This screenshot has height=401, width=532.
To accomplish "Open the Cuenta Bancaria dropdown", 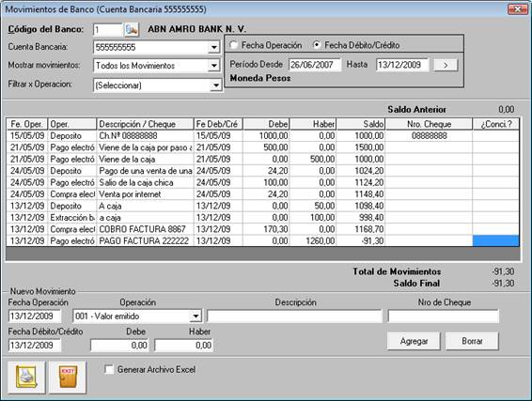I will click(x=214, y=47).
